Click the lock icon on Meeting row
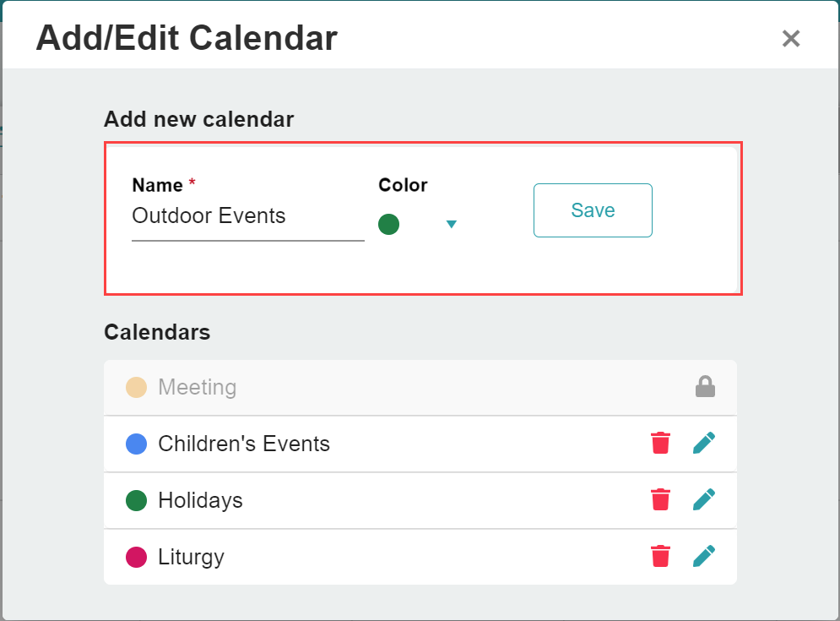 [705, 387]
